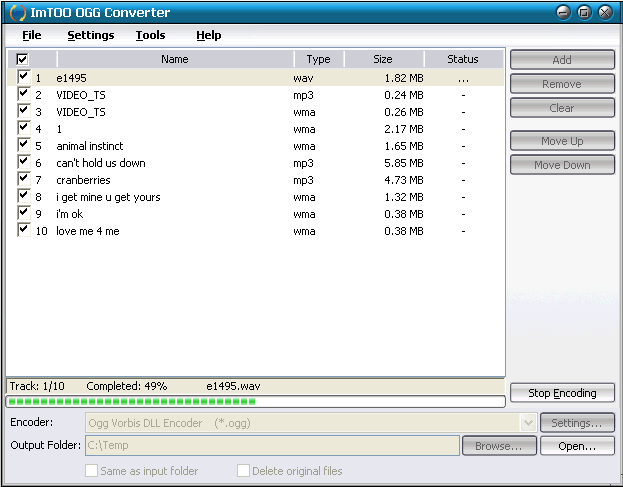
Task: Open the File menu
Action: pos(32,35)
